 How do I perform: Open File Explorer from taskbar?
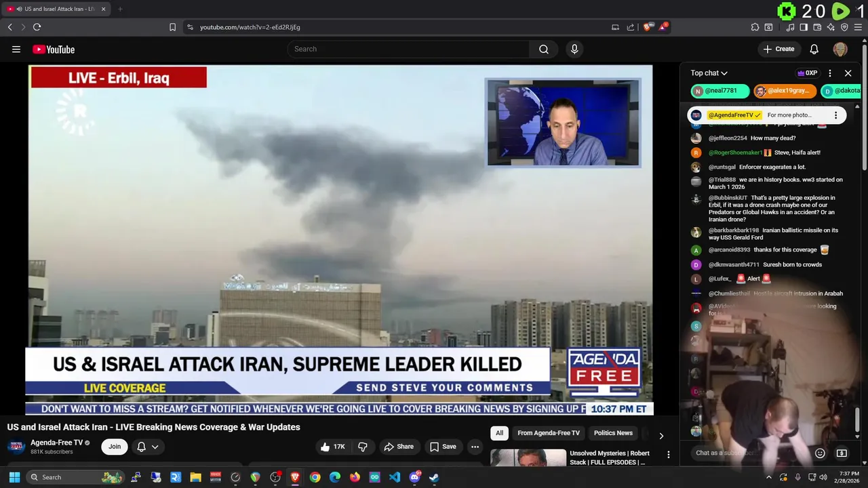click(195, 477)
